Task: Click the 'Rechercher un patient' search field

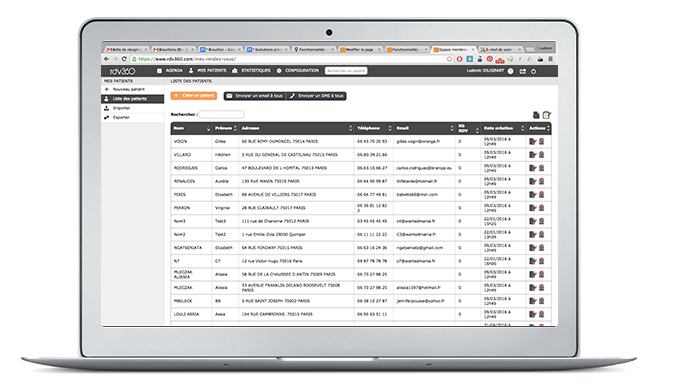Action: pos(346,71)
